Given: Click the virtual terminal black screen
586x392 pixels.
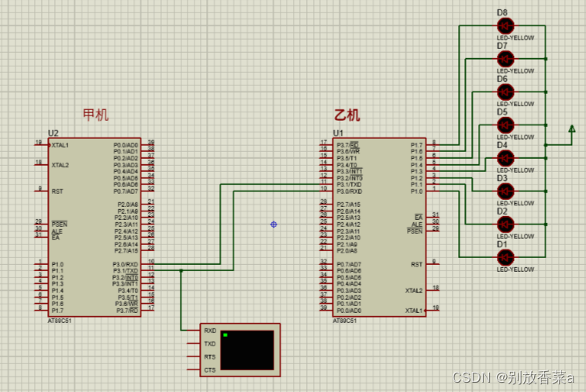Looking at the screenshot, I should [247, 350].
